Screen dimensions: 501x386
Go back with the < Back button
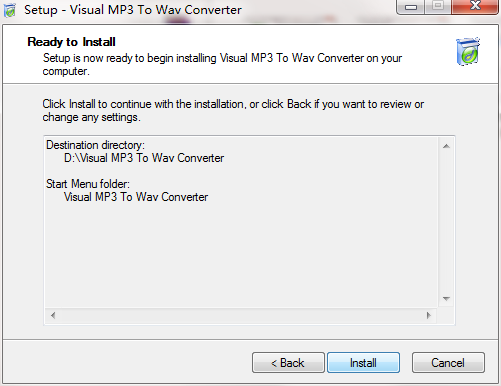click(288, 362)
